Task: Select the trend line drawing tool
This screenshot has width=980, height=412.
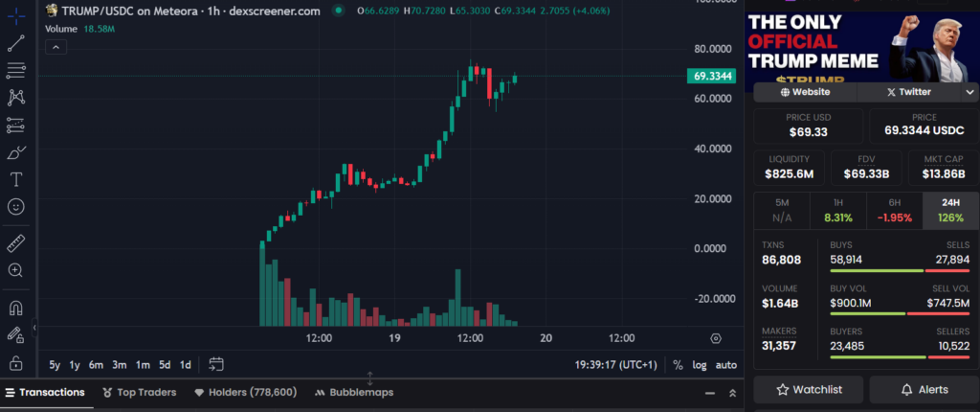Action: point(15,43)
